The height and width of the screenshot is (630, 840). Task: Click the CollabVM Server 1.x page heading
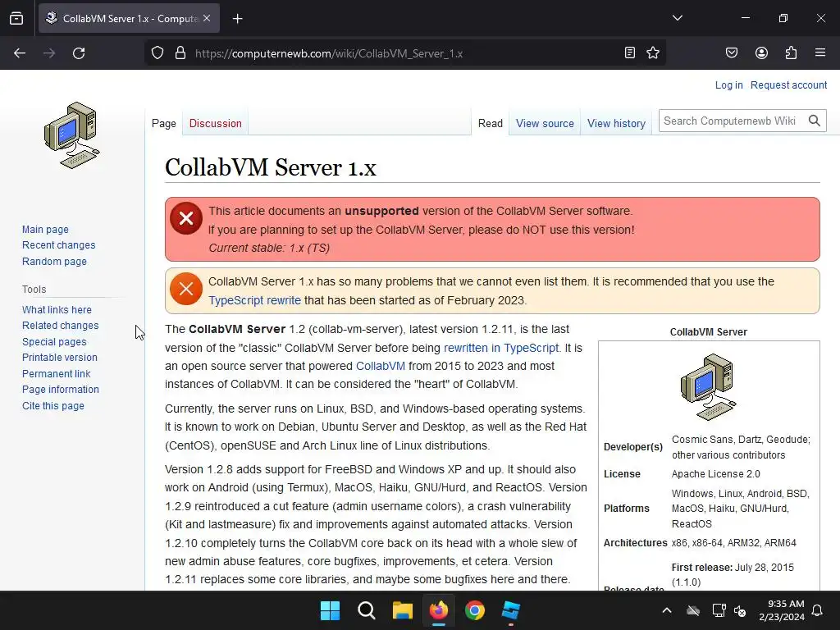[271, 167]
